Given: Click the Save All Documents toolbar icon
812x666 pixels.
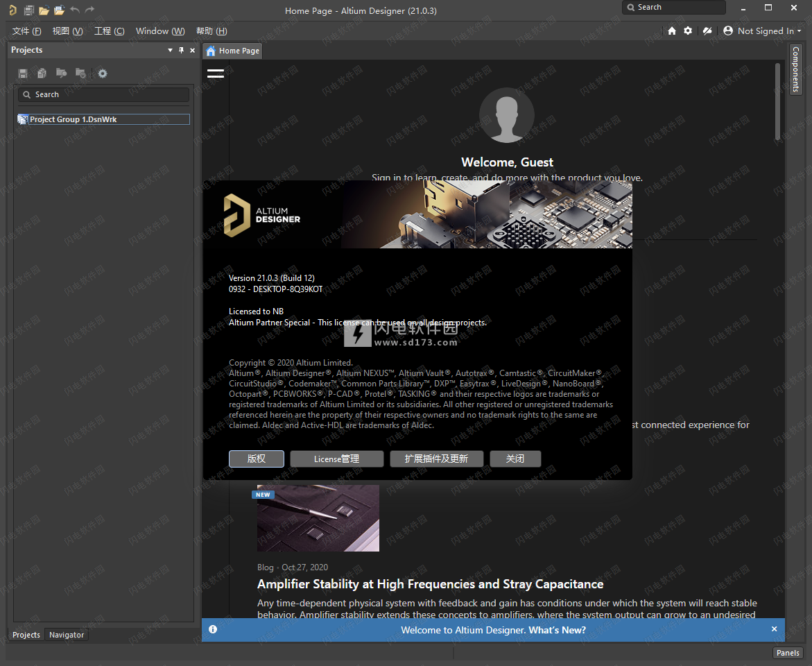Looking at the screenshot, I should coord(29,9).
